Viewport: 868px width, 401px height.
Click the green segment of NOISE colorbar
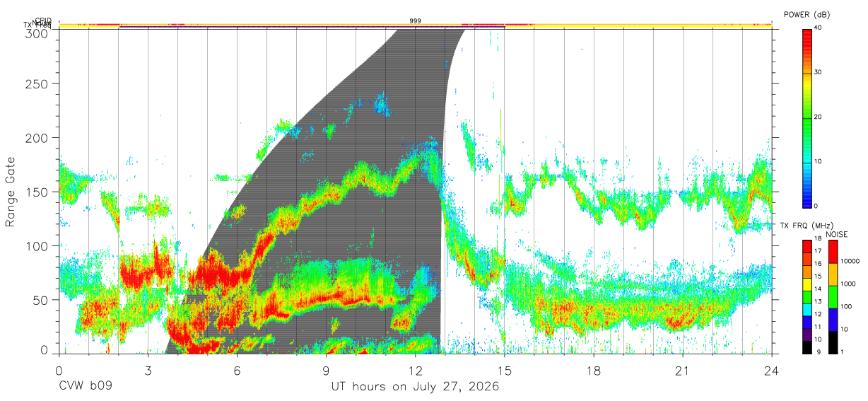coord(833,297)
